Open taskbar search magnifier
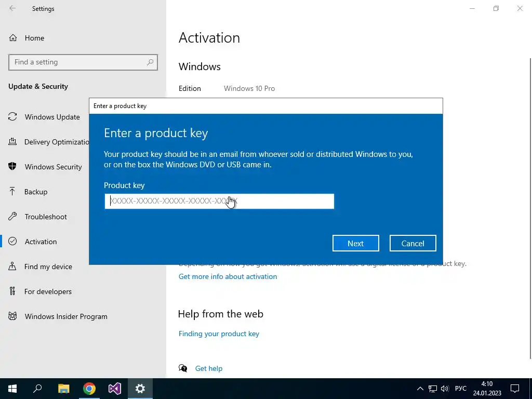 coord(37,389)
